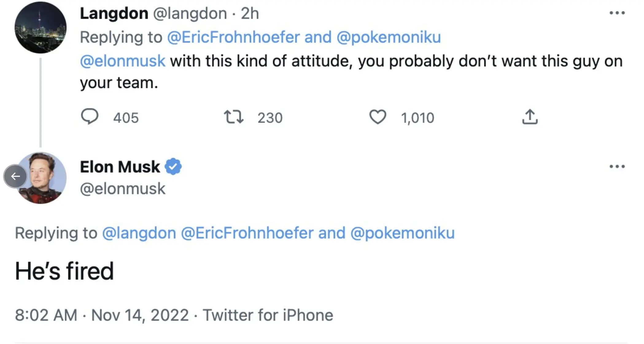Open more options on Langdon's tweet
The width and height of the screenshot is (644, 344).
617,13
